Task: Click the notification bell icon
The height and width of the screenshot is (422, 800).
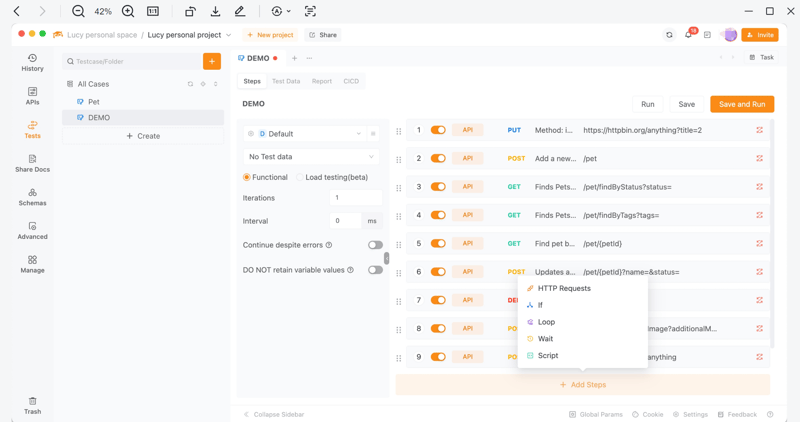Action: [688, 35]
